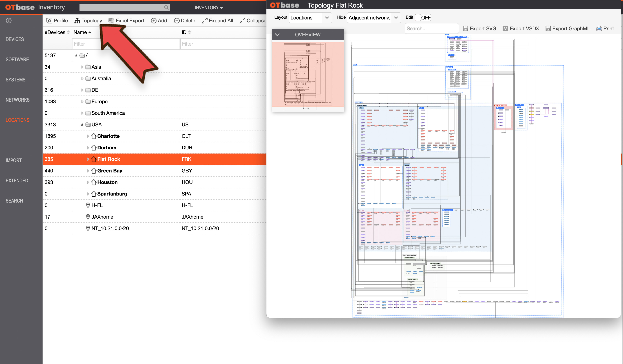Click the OTbase Inventory logo
Image resolution: width=623 pixels, height=364 pixels.
pyautogui.click(x=35, y=7)
